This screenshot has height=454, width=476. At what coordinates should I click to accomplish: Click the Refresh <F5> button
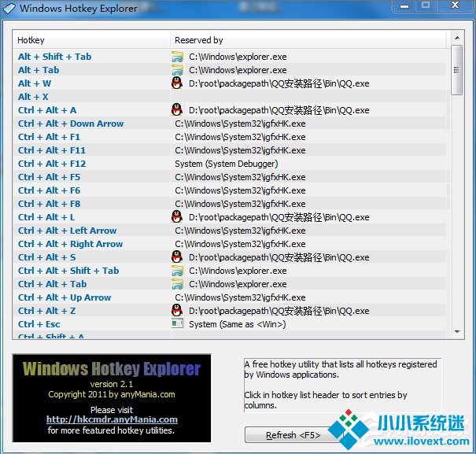(x=293, y=435)
